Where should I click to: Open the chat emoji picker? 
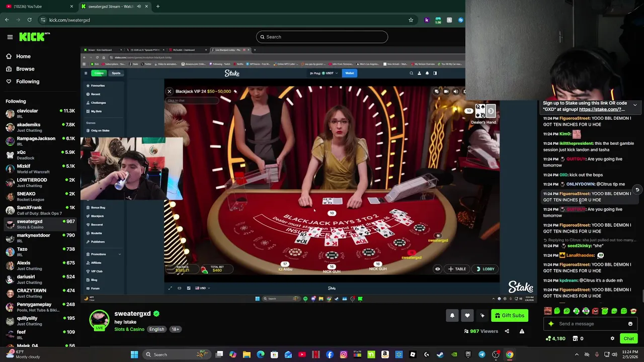pyautogui.click(x=630, y=324)
